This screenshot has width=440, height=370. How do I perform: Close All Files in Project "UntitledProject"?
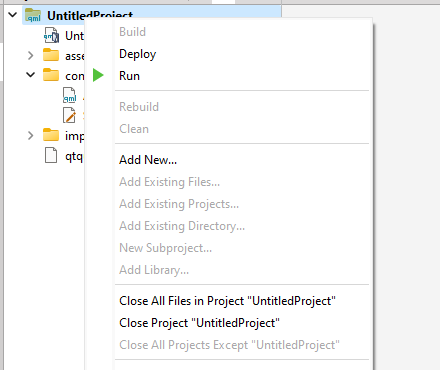pos(227,301)
